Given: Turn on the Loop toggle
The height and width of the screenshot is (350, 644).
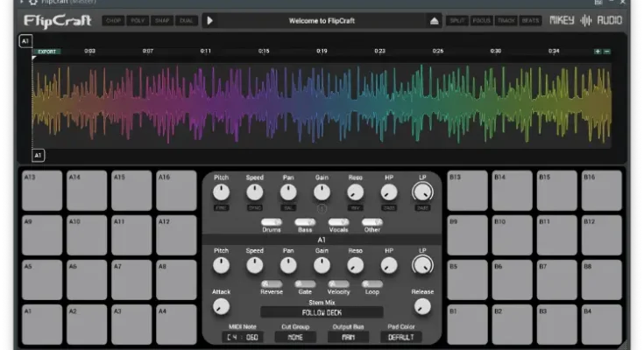Looking at the screenshot, I should click(x=372, y=284).
